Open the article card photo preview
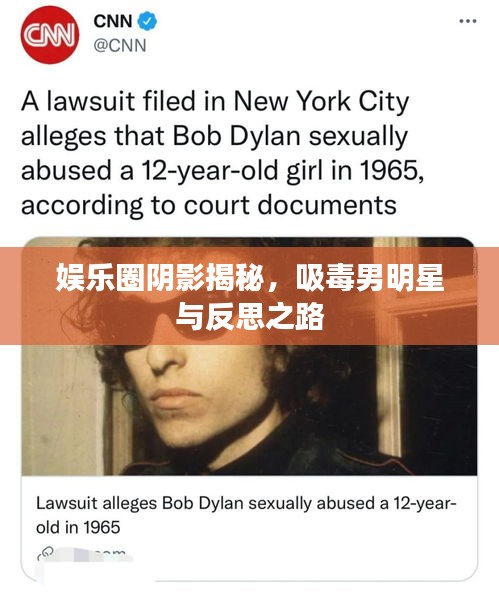The image size is (499, 593). (x=249, y=356)
